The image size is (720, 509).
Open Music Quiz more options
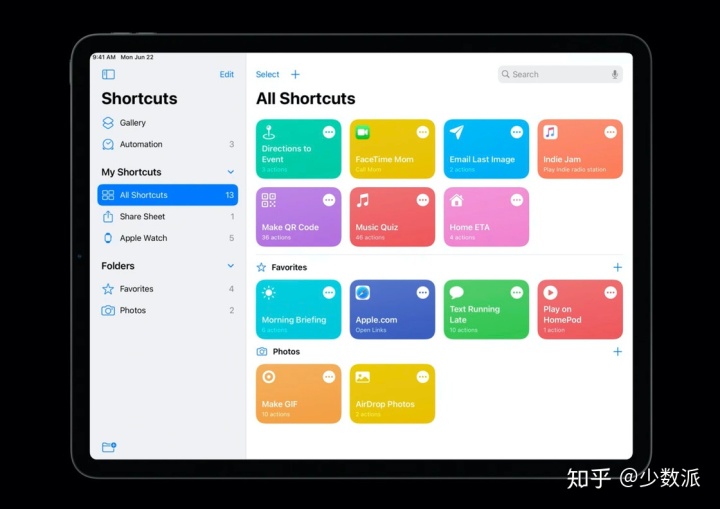pyautogui.click(x=422, y=200)
